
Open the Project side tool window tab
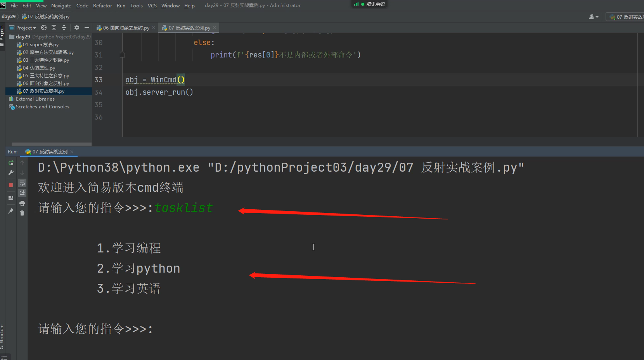[x=2, y=36]
